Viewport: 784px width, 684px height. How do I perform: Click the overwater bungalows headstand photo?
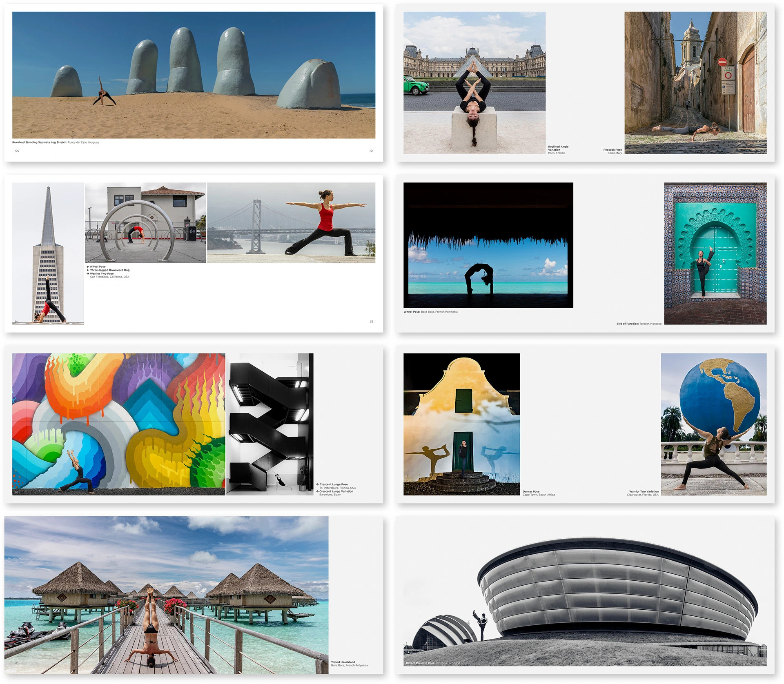(166, 595)
